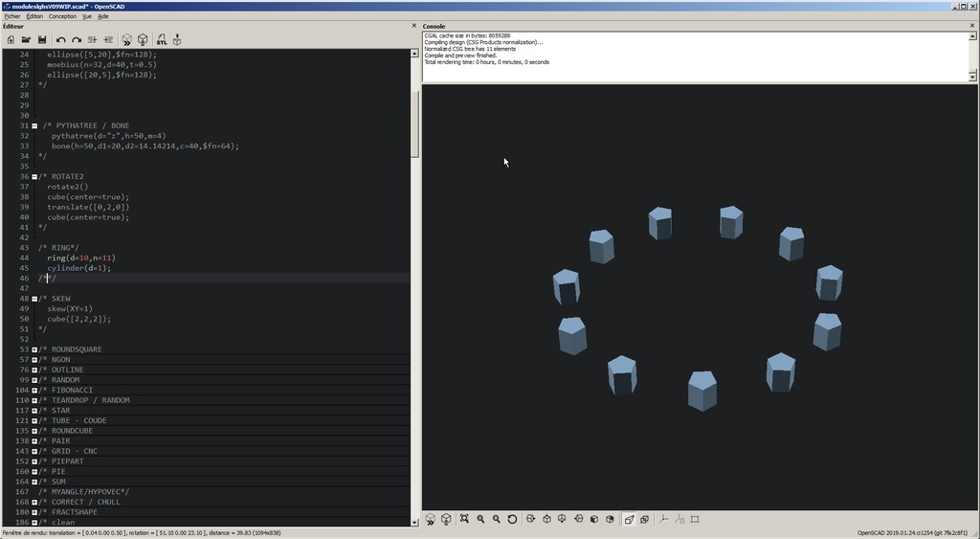Screen dimensions: 980x539
Task: Collapse the ROTATE2 comment block at line 36
Action: coord(34,176)
